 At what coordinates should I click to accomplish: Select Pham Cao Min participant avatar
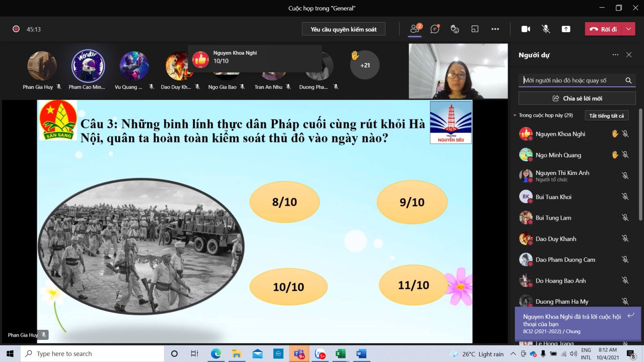click(88, 66)
